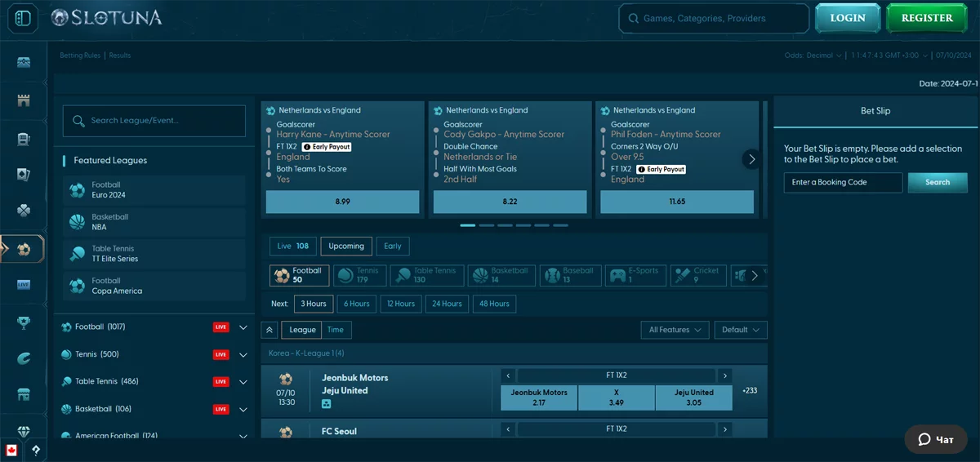Pick Jeju United odds 3.05
The height and width of the screenshot is (462, 980).
693,398
